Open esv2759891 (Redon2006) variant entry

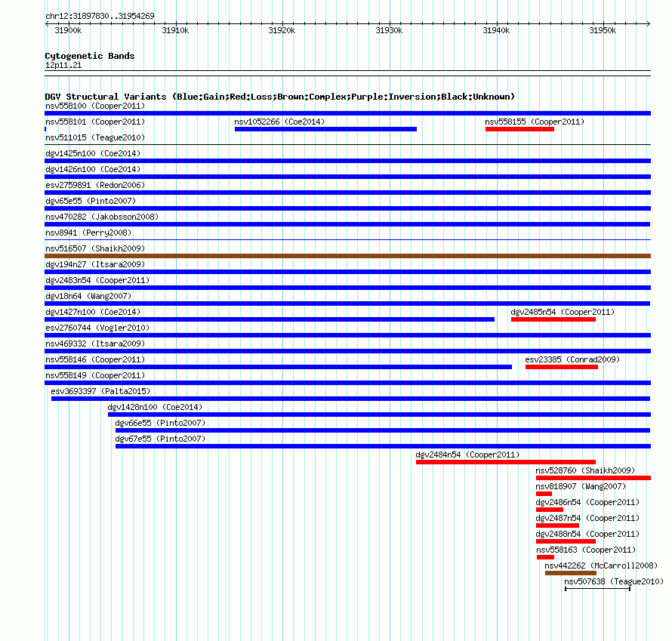tap(95, 185)
